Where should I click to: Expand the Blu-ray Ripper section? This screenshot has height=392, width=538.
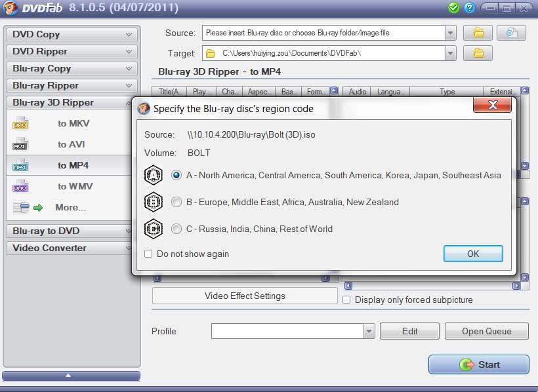[x=72, y=86]
